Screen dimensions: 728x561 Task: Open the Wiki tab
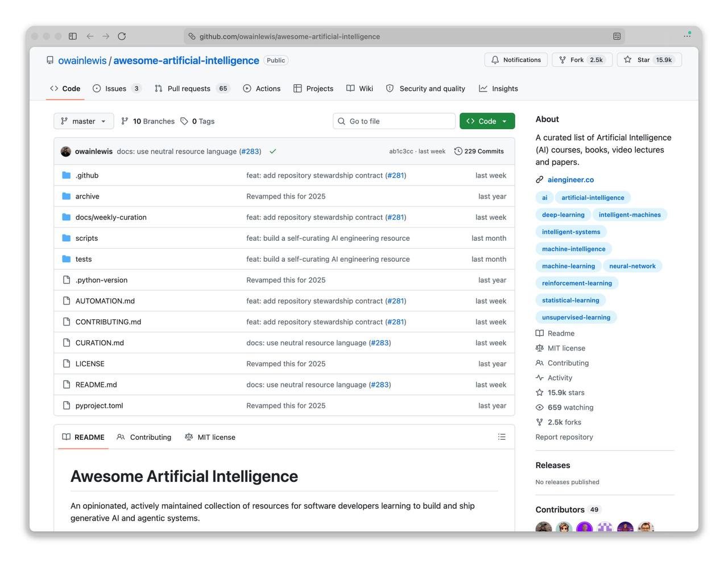pos(359,89)
